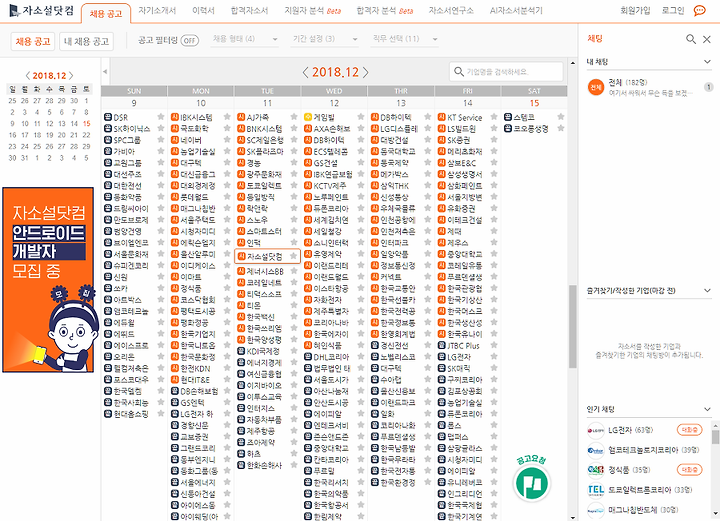Click the yellow badge icon beside 게임빌
720x521 pixels.
pyautogui.click(x=308, y=117)
